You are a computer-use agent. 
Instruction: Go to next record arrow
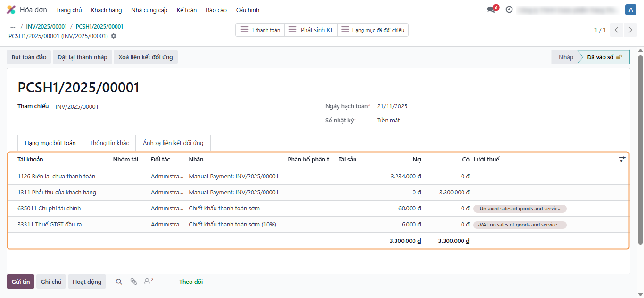(630, 30)
